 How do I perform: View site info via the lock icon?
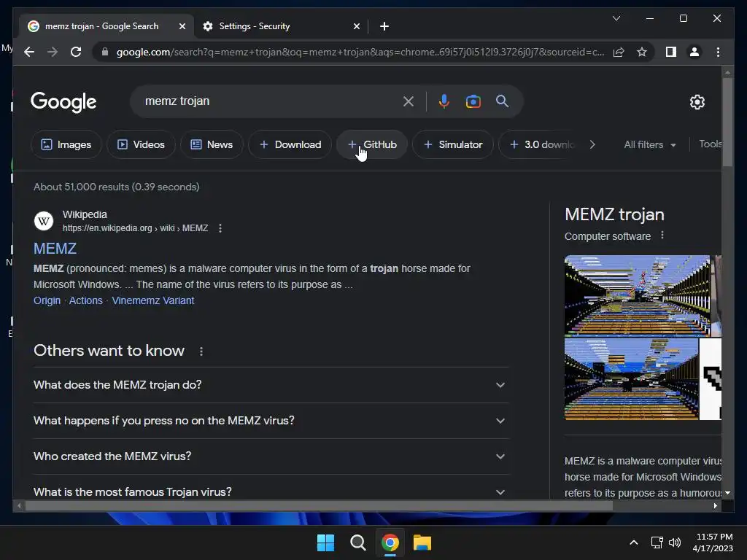pyautogui.click(x=105, y=52)
